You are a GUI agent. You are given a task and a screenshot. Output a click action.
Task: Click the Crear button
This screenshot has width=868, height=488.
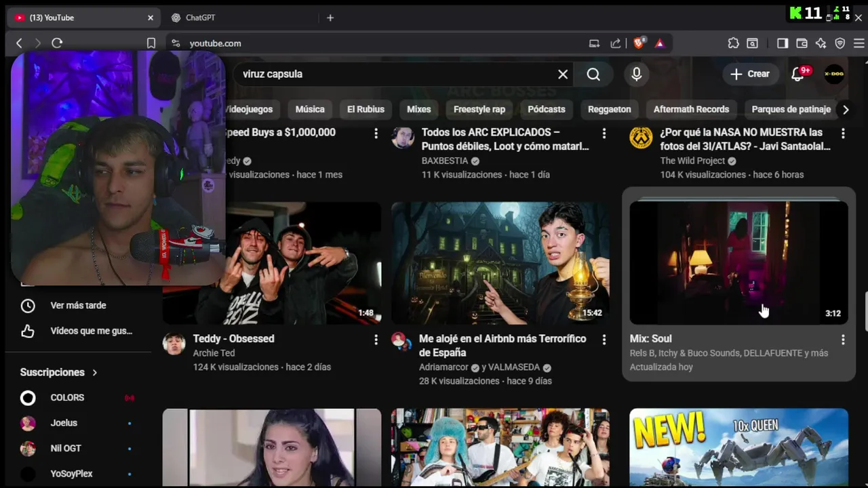[x=750, y=75]
